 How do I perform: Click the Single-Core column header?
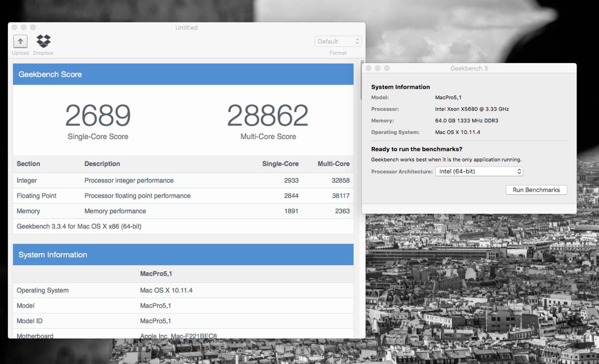tap(280, 164)
